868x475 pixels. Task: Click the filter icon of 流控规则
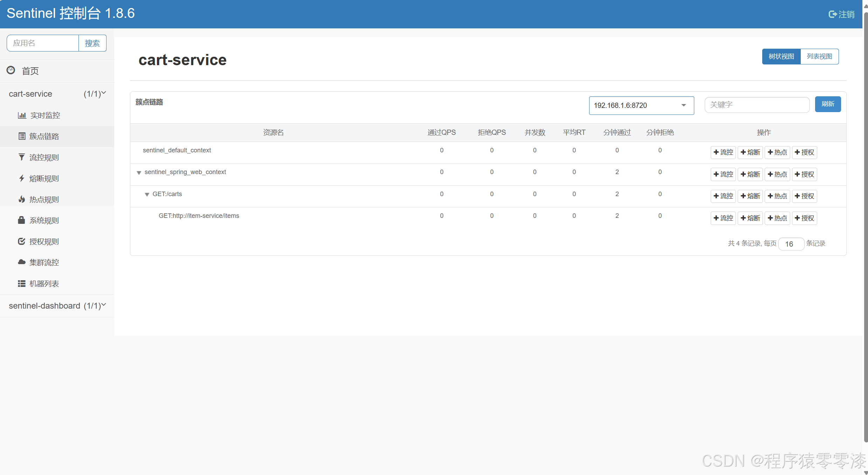tap(22, 157)
